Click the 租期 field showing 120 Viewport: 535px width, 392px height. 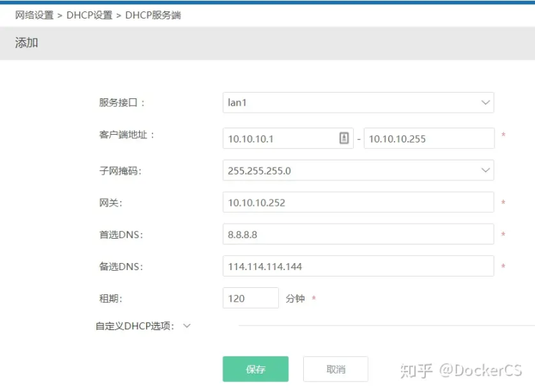pos(251,298)
